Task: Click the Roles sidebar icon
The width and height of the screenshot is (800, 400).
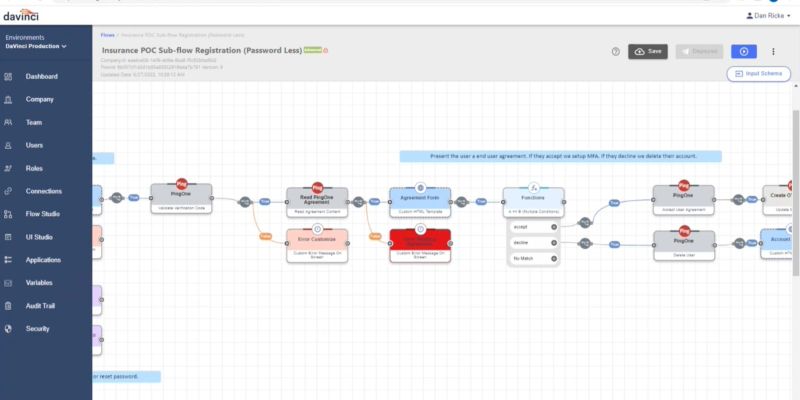Action: click(x=8, y=168)
